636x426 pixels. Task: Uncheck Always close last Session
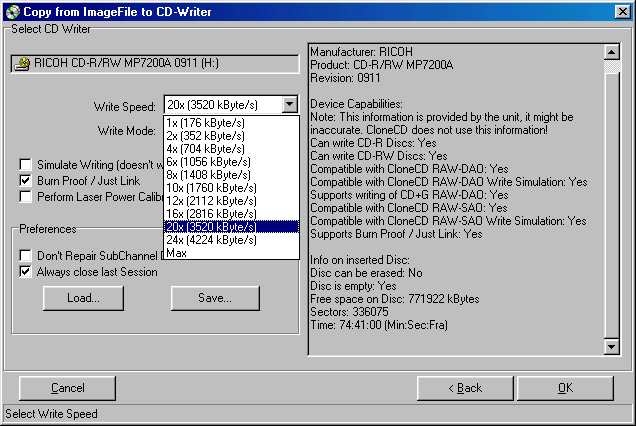(25, 272)
